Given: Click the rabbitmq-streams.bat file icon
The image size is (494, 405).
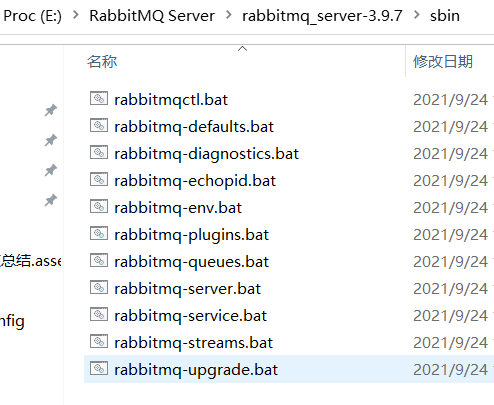Looking at the screenshot, I should click(99, 342).
